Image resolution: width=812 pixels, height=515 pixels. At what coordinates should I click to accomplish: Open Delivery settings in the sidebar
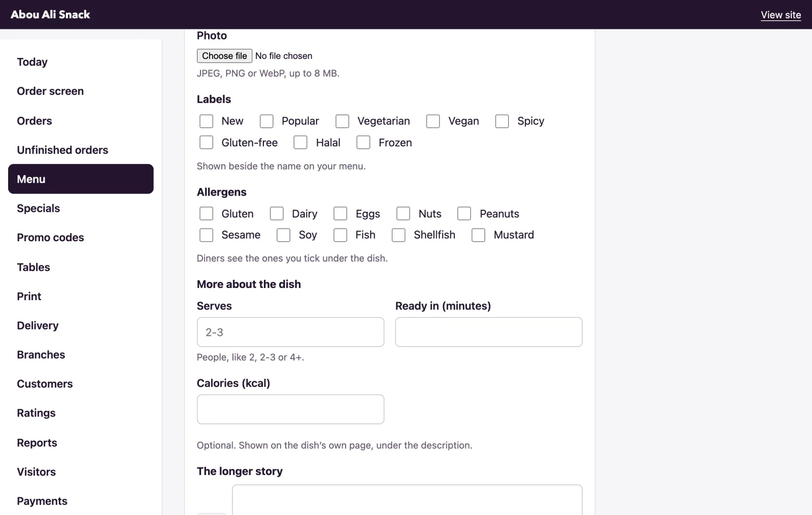[81, 326]
